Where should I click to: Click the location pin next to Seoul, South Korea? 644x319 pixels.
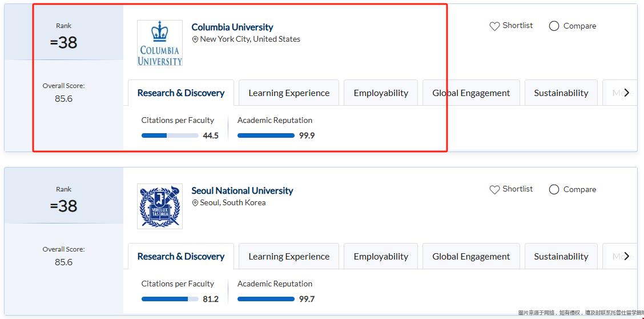195,204
